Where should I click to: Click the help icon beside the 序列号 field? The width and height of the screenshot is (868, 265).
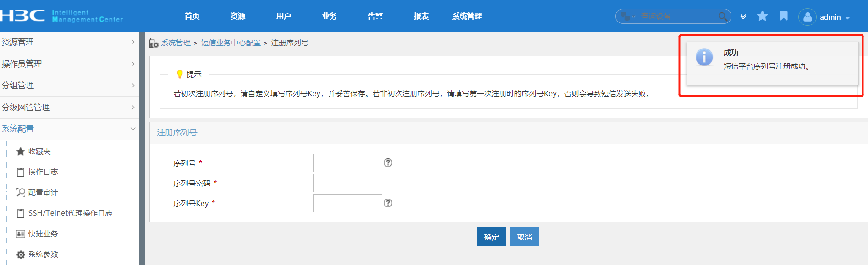coord(388,163)
